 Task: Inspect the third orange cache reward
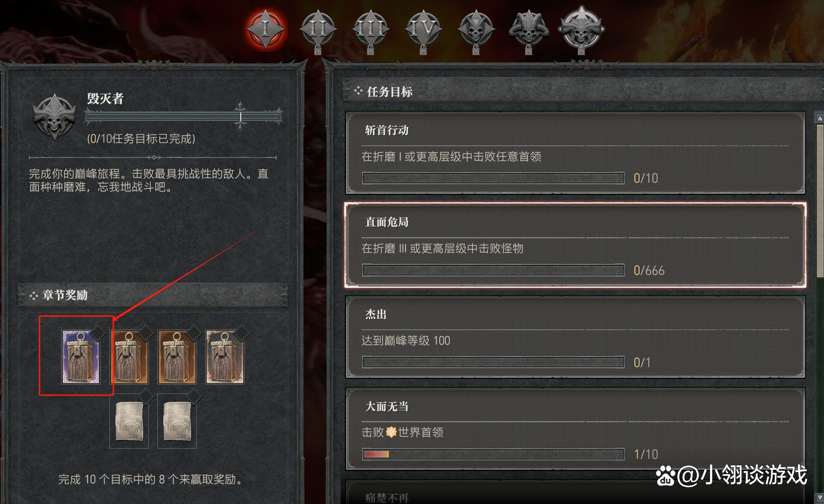pos(177,357)
